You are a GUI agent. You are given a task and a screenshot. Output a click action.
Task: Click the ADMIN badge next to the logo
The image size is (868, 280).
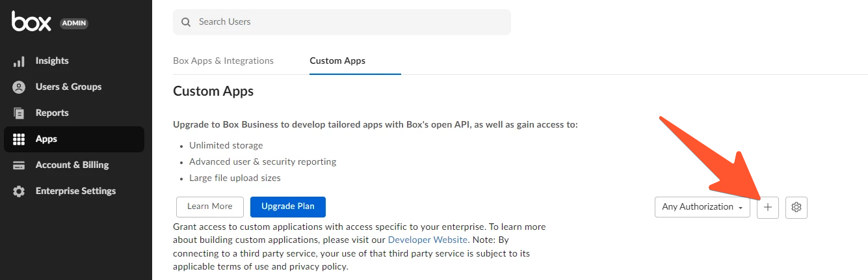click(x=74, y=23)
